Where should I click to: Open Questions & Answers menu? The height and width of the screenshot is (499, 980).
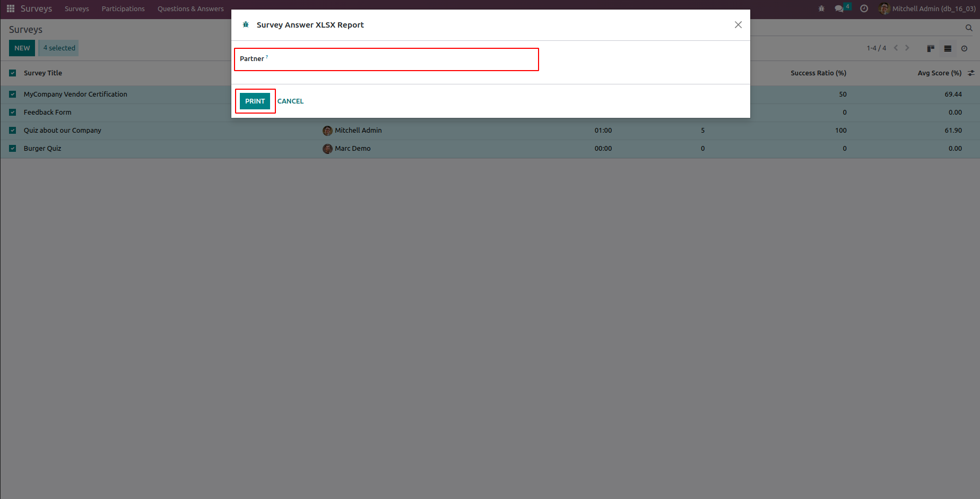[x=190, y=8]
